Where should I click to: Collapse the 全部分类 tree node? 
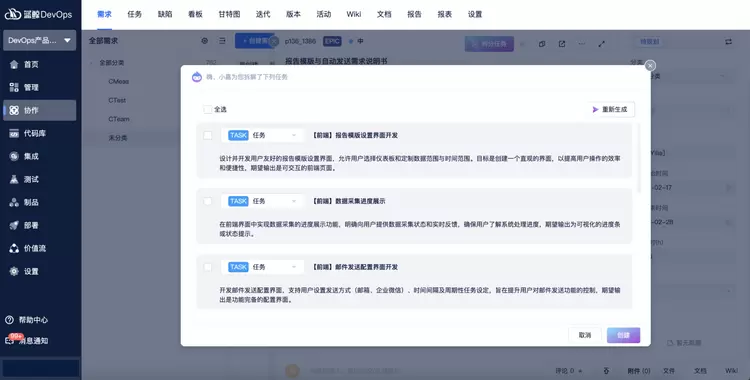click(92, 63)
